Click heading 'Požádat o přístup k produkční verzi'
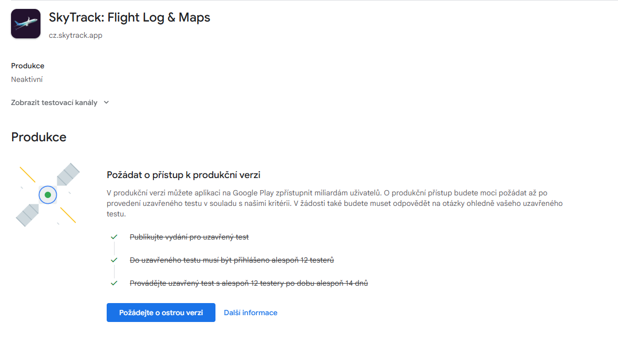 [183, 174]
